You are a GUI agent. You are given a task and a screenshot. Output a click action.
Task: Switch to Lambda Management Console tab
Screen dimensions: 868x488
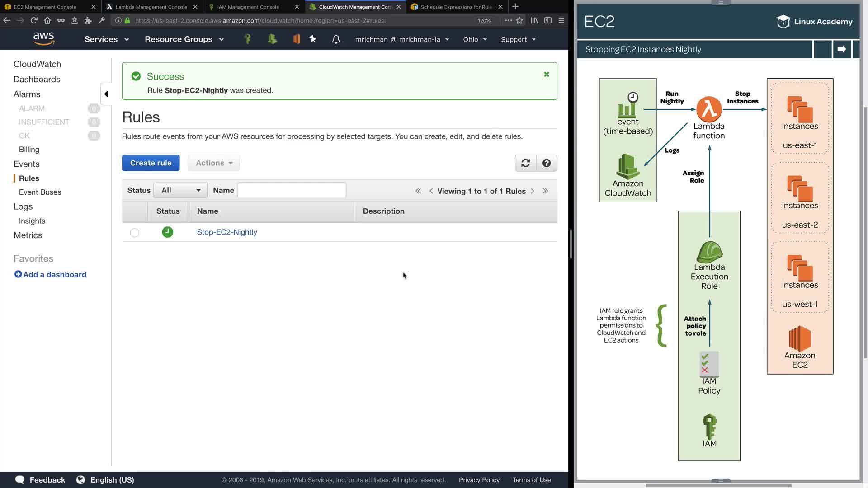click(x=151, y=7)
